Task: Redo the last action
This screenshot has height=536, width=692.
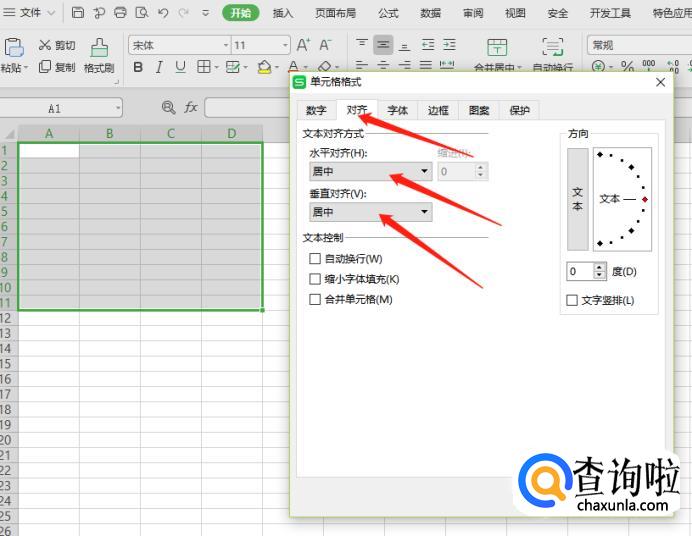Action: click(184, 12)
